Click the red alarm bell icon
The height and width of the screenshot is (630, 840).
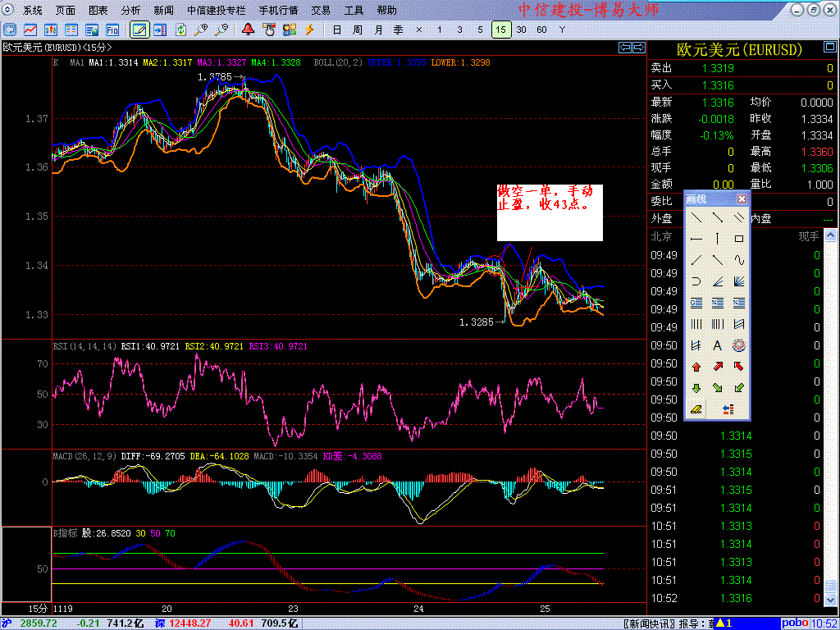(x=248, y=30)
